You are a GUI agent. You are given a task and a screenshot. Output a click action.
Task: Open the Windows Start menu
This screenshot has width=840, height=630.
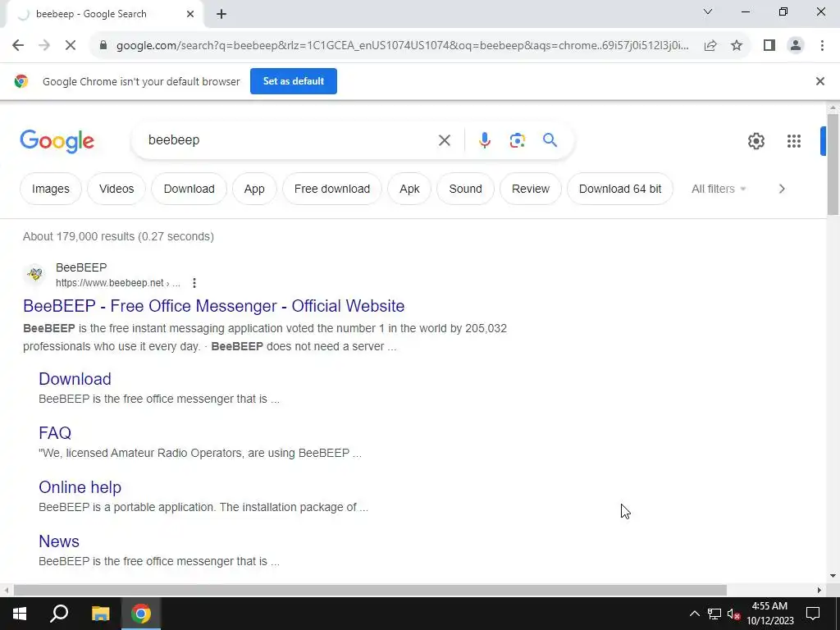20,614
